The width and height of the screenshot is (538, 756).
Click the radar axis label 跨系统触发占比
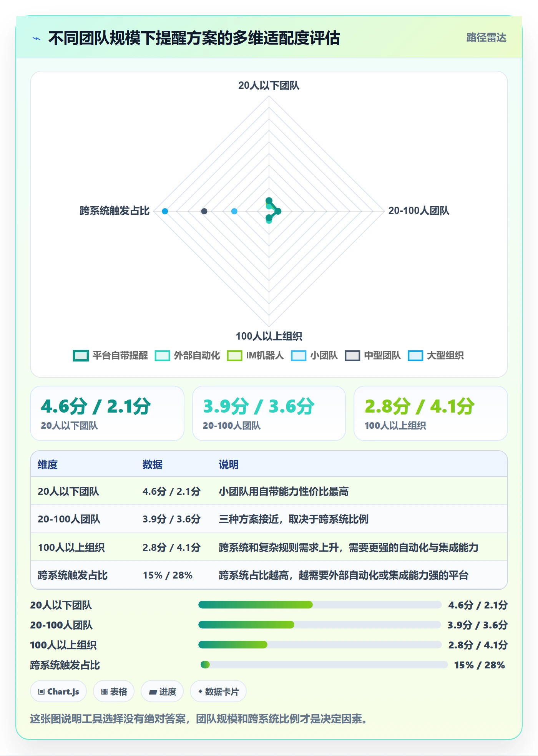pos(115,211)
